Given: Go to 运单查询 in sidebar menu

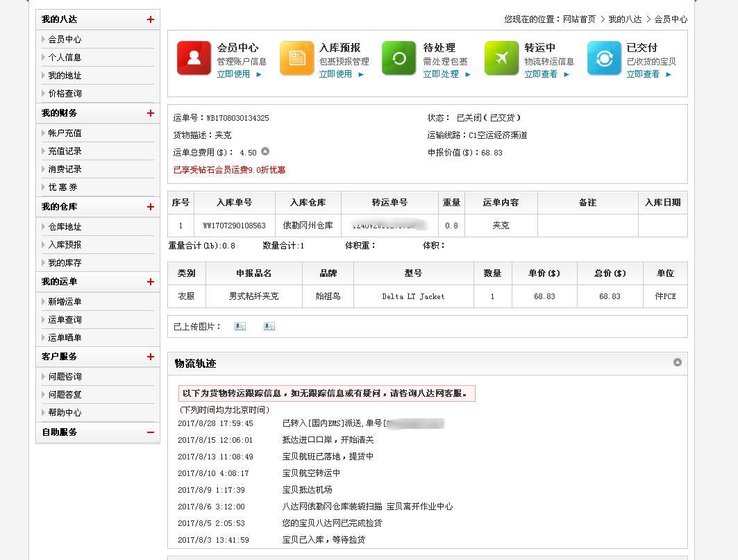Looking at the screenshot, I should [x=65, y=320].
